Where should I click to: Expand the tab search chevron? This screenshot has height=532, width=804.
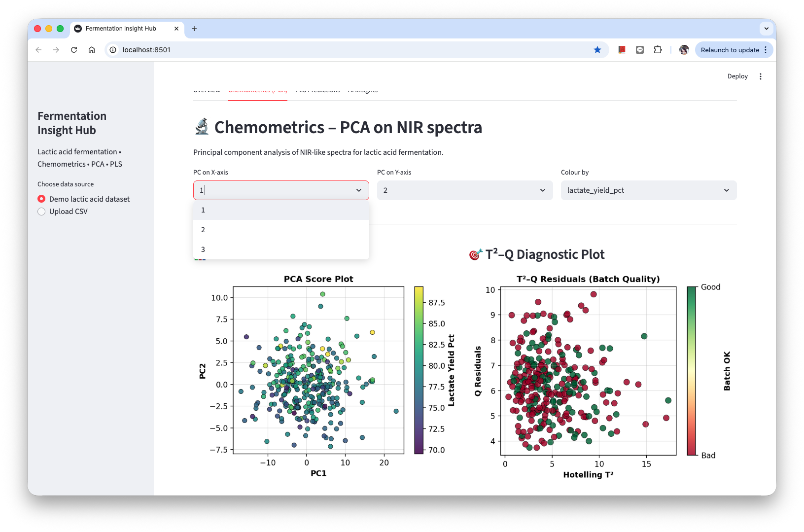coord(766,29)
